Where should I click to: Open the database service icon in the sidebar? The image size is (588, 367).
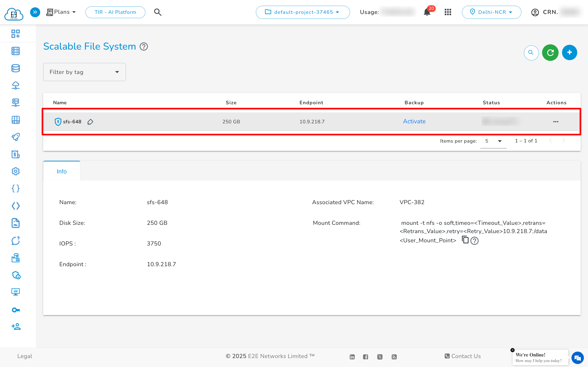click(15, 68)
